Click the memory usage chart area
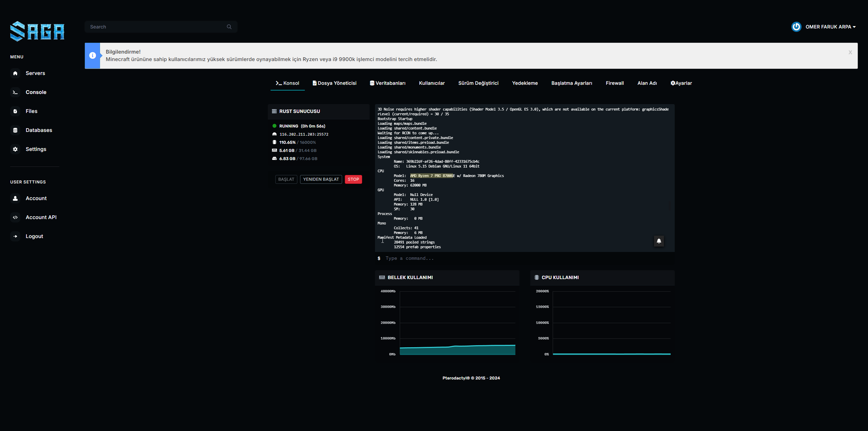Screen dimensions: 868x431 [x=457, y=323]
